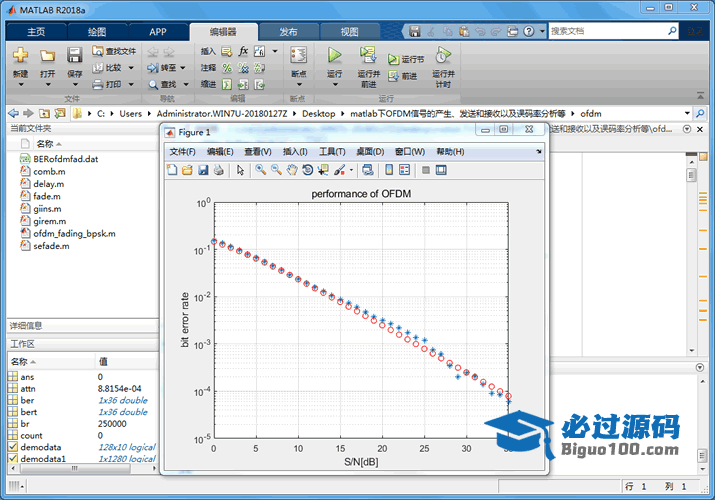Click the workspace Value (值) column header
The height and width of the screenshot is (500, 715).
click(x=127, y=361)
